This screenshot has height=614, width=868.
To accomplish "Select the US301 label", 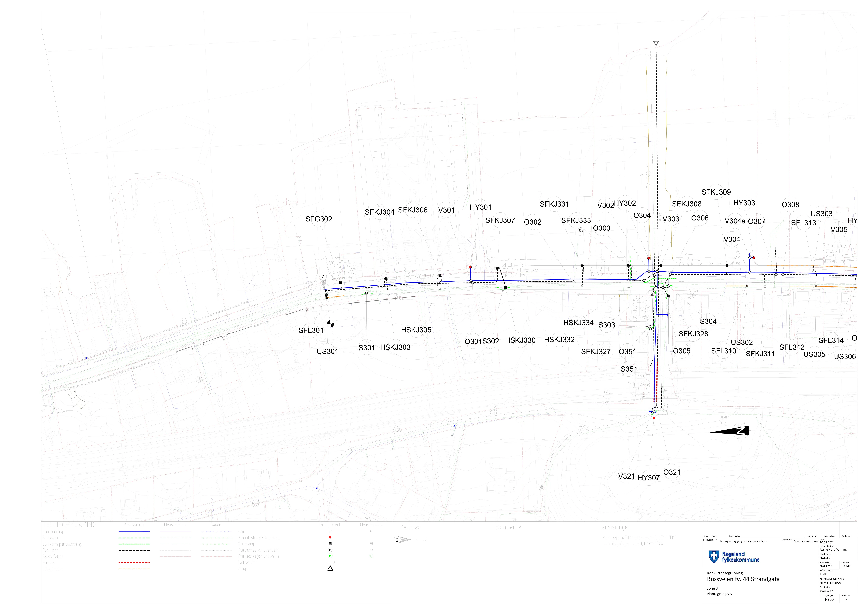I will click(327, 351).
